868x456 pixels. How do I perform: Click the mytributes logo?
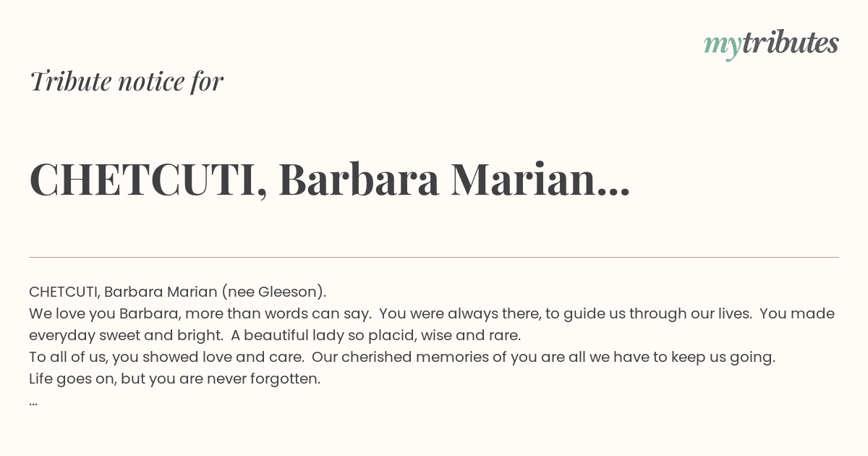(771, 43)
